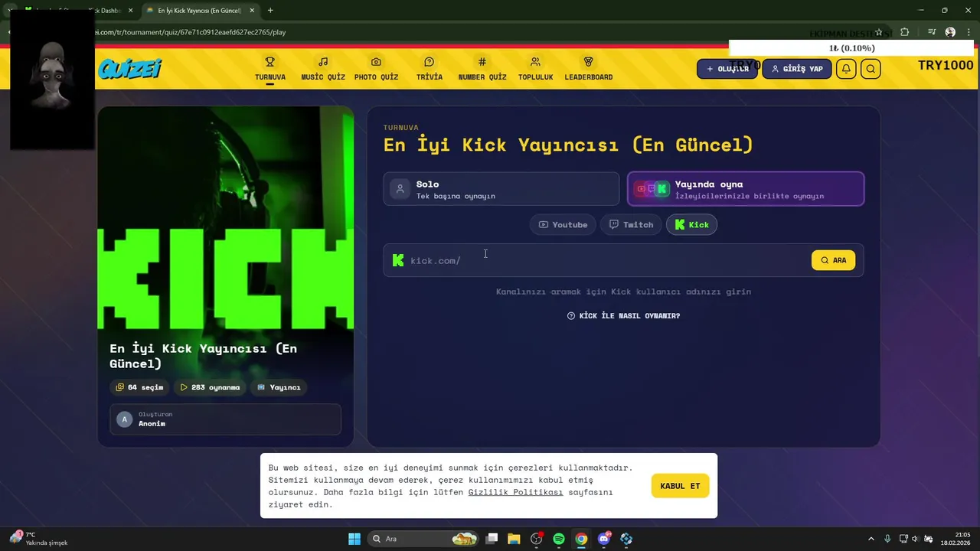
Task: Open the browser media control icon
Action: pos(932,32)
